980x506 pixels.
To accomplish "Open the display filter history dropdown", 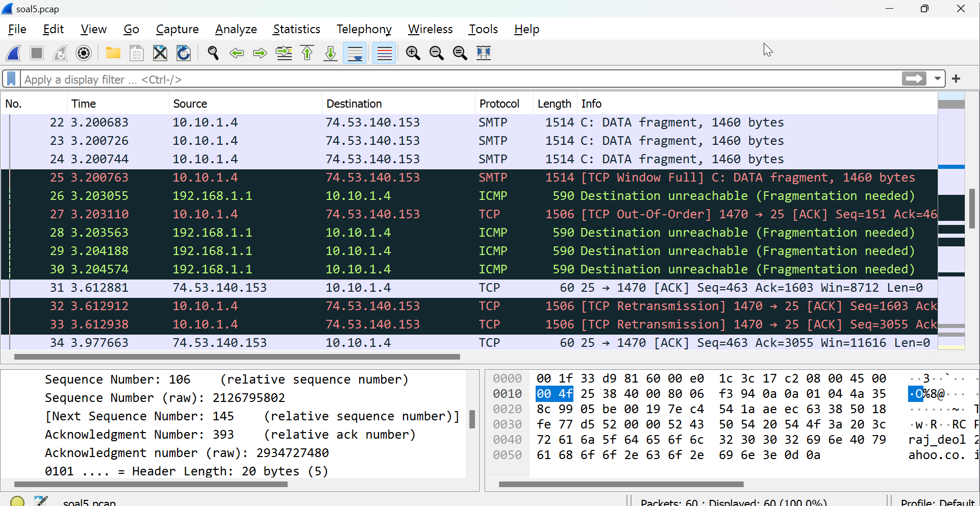I will click(938, 79).
